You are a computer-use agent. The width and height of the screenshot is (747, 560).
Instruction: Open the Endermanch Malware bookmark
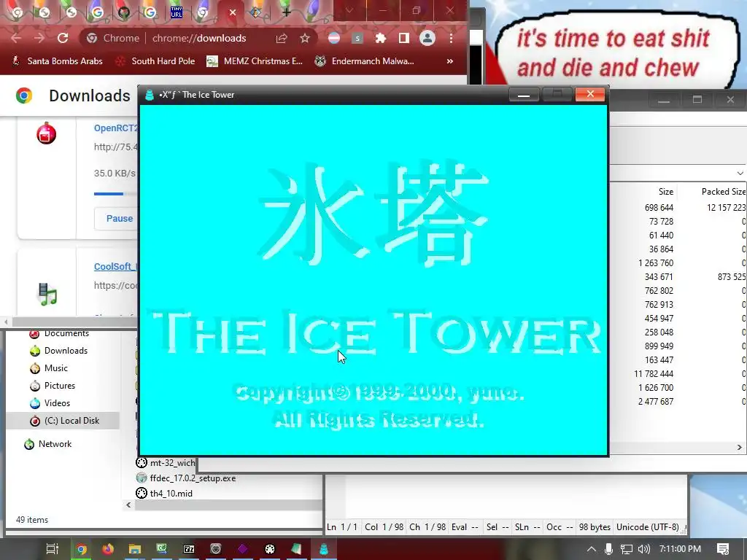point(365,61)
